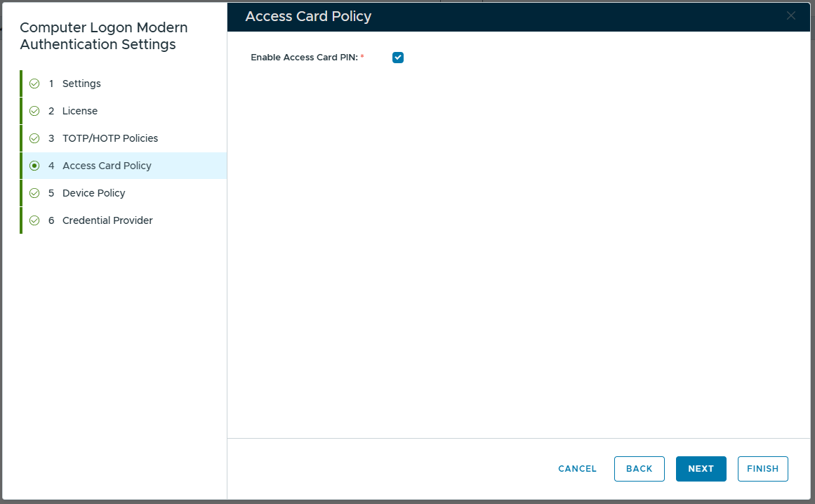This screenshot has height=504, width=815.
Task: Click the check circle icon for TOTP/HOTP Policies
Action: (34, 138)
